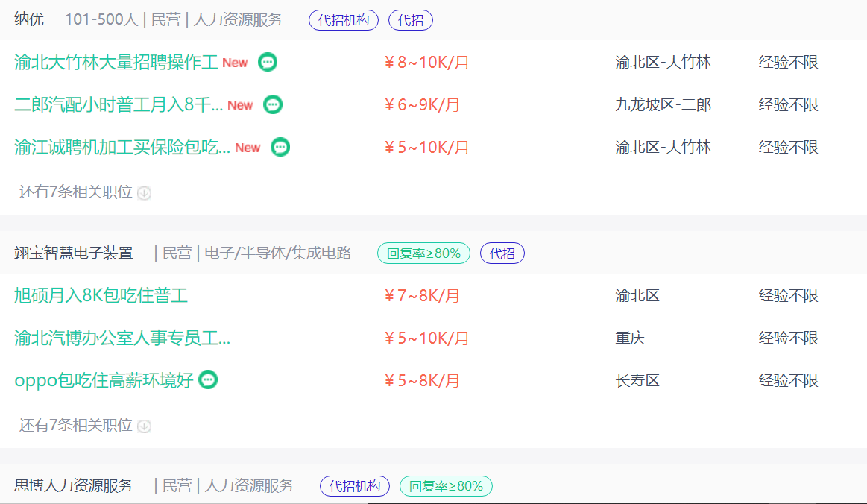Image resolution: width=867 pixels, height=504 pixels.
Task: Open company 思博人力资源服务
Action: tap(74, 486)
